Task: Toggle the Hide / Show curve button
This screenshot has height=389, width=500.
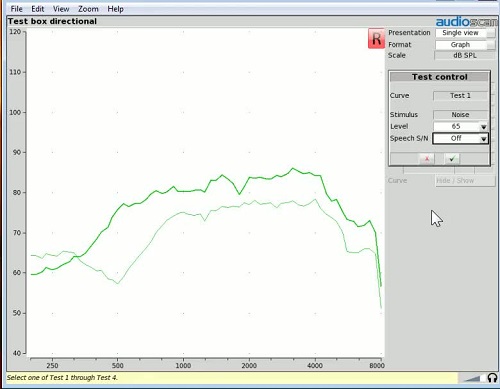Action: point(465,181)
